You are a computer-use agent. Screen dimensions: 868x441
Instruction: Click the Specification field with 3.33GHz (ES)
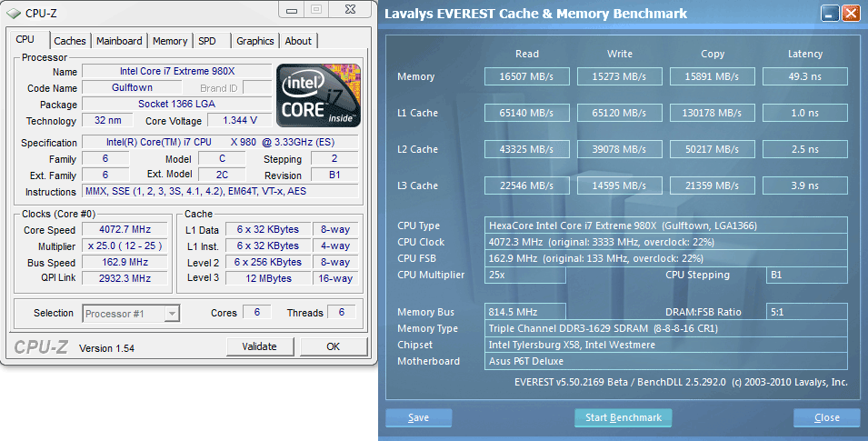click(220, 143)
